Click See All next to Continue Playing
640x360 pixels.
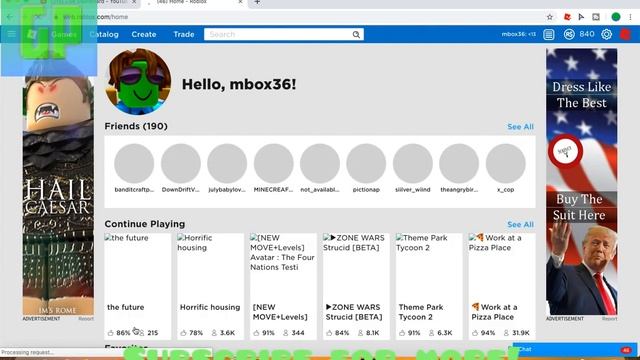pyautogui.click(x=520, y=224)
